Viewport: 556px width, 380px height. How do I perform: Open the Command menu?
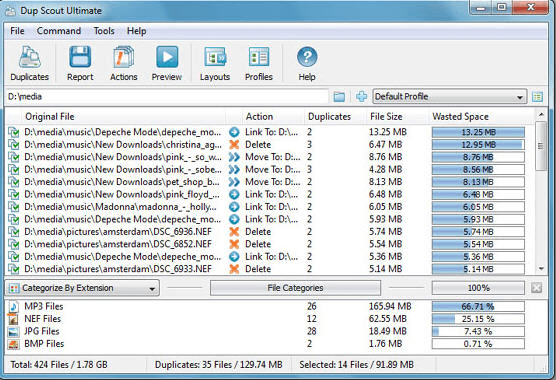coord(59,31)
